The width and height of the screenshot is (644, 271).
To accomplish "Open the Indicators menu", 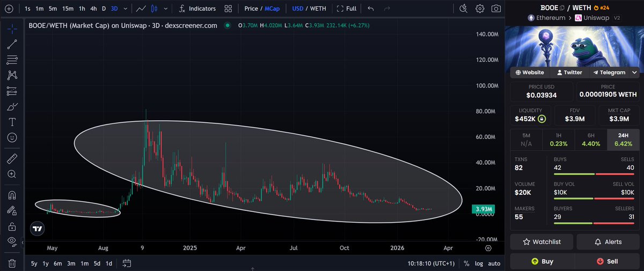I will point(197,9).
